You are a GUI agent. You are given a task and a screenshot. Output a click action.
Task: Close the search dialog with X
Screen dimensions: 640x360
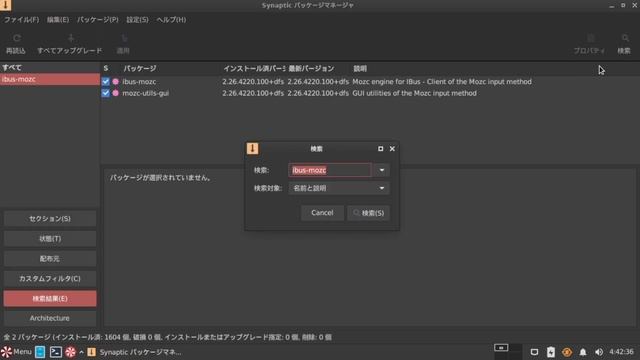coord(392,149)
